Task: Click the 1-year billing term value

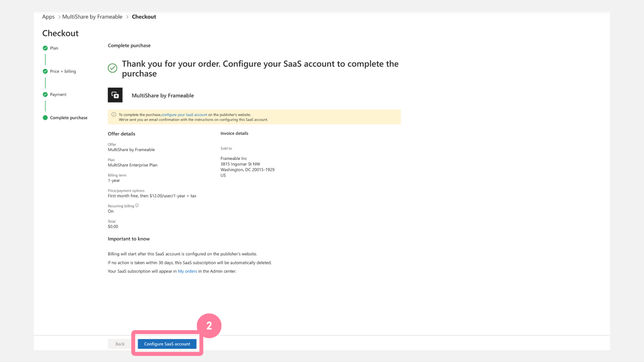Action: click(114, 181)
